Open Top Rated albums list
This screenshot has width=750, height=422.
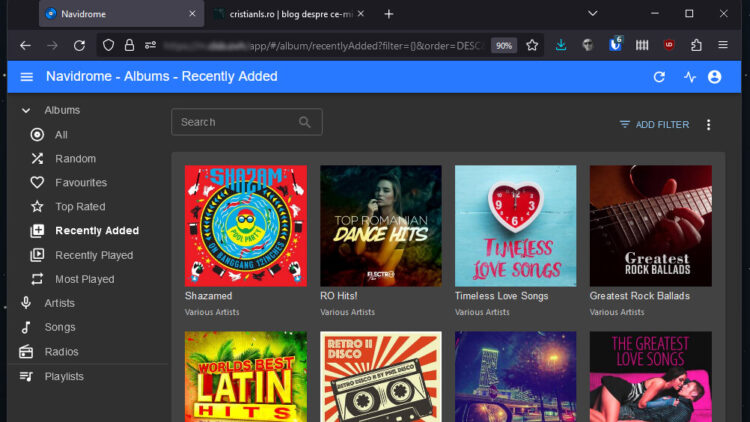click(x=80, y=207)
